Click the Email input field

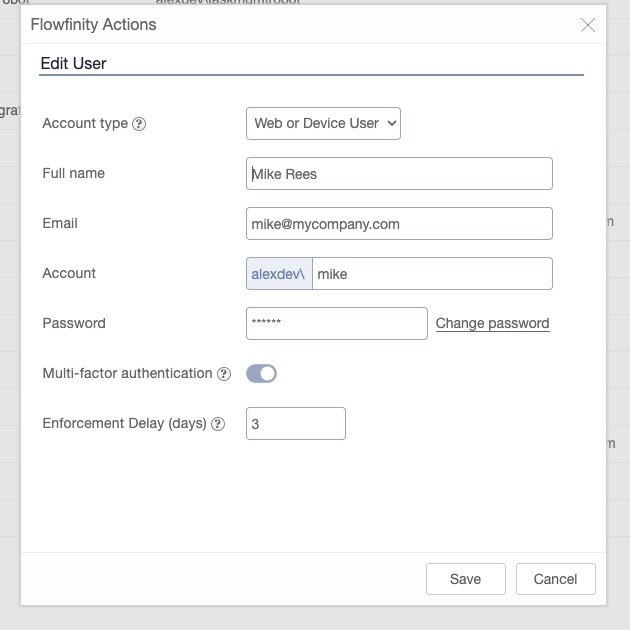coord(399,223)
